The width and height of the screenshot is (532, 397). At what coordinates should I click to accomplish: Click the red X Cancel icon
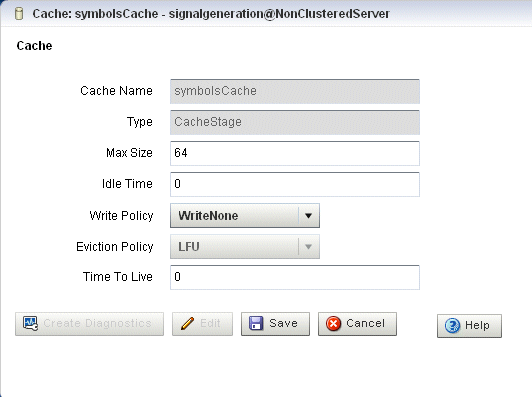[x=333, y=323]
